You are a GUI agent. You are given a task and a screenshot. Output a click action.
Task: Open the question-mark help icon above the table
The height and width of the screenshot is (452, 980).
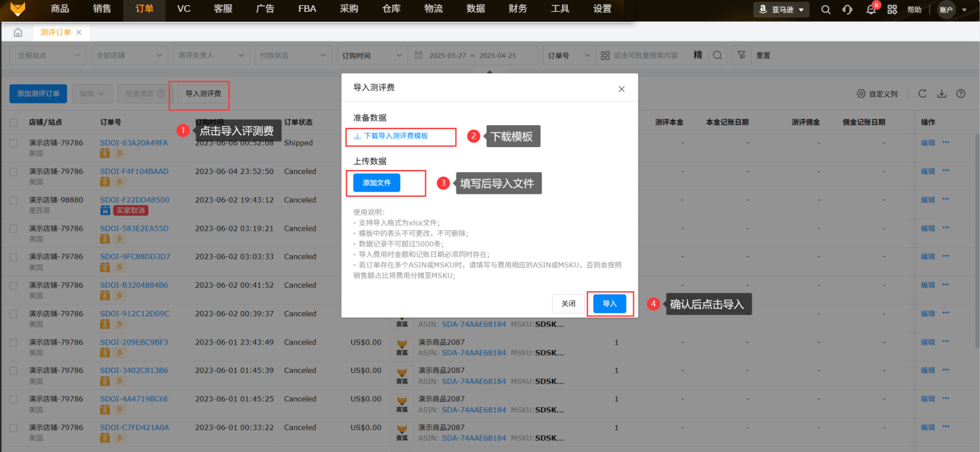click(961, 94)
